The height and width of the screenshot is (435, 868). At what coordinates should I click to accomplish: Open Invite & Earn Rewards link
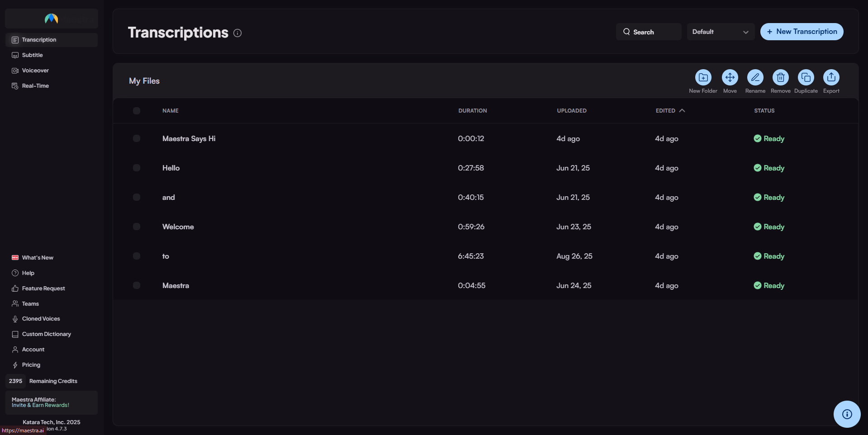tap(40, 405)
